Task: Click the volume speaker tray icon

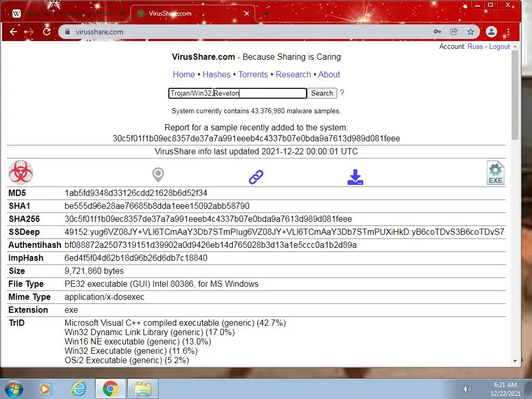Action: click(x=467, y=389)
